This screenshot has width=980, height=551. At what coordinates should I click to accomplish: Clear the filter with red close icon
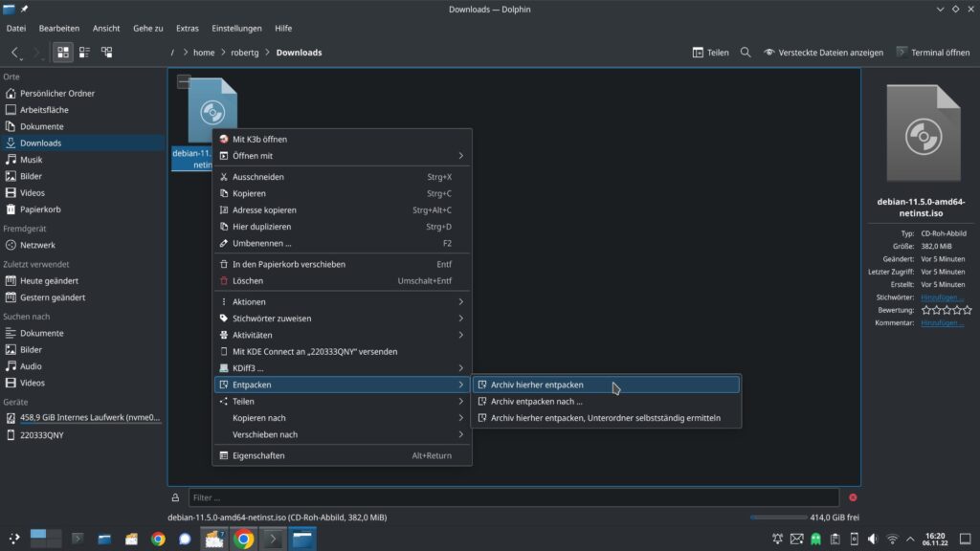point(853,497)
